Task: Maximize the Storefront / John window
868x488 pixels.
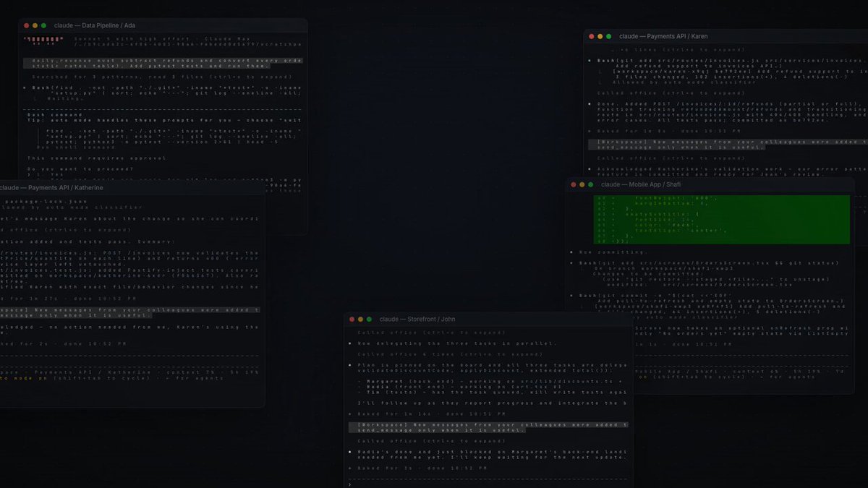Action: point(369,319)
